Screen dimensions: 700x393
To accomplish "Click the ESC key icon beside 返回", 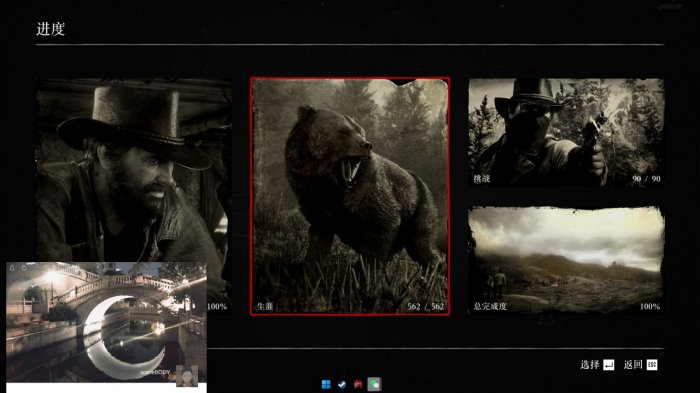I will [x=652, y=365].
